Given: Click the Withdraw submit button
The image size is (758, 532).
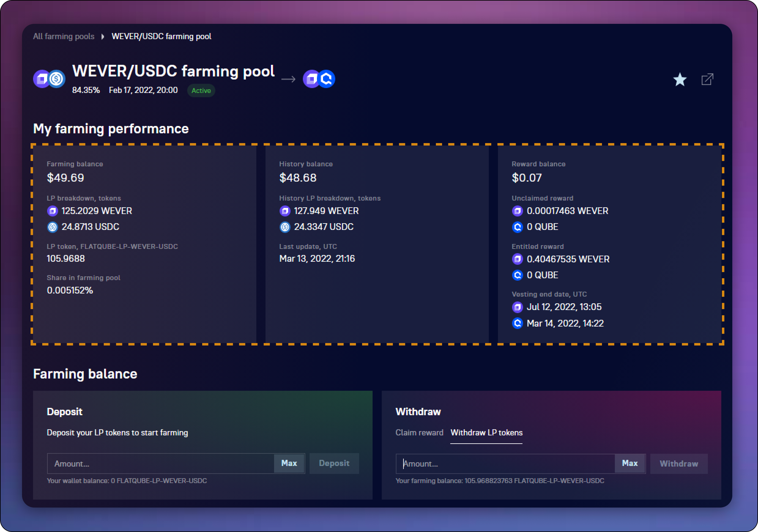Looking at the screenshot, I should 678,464.
